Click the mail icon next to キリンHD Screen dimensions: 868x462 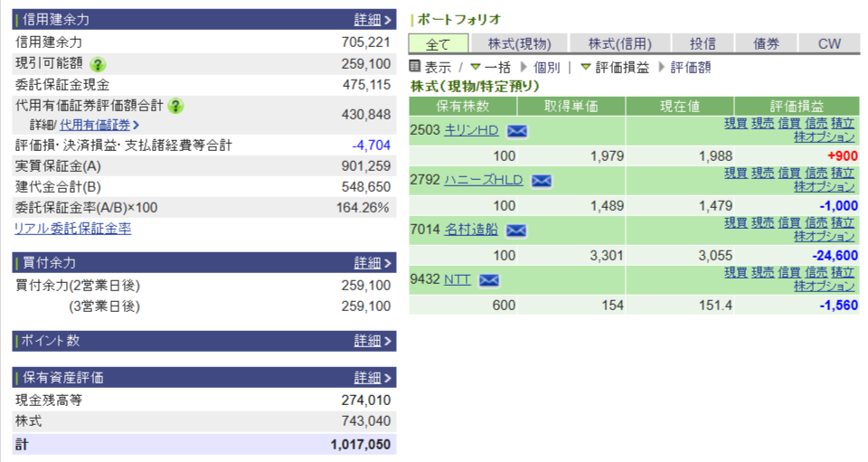point(517,131)
